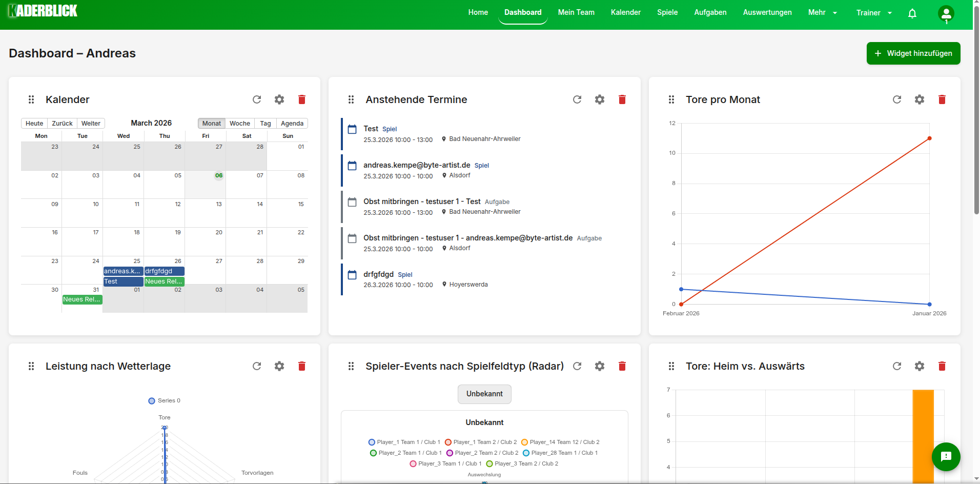Viewport: 980px width, 484px height.
Task: Navigate to the Spiele menu item
Action: point(667,12)
